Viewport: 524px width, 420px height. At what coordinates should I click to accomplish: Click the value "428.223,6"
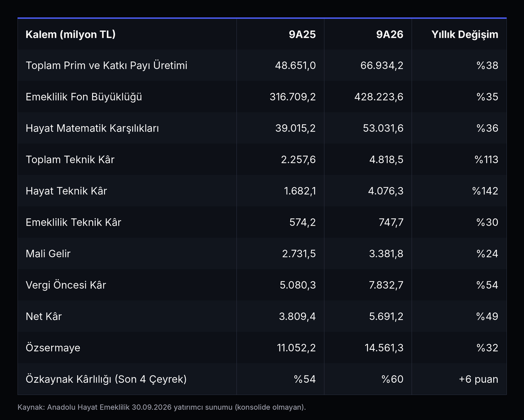[x=379, y=97]
